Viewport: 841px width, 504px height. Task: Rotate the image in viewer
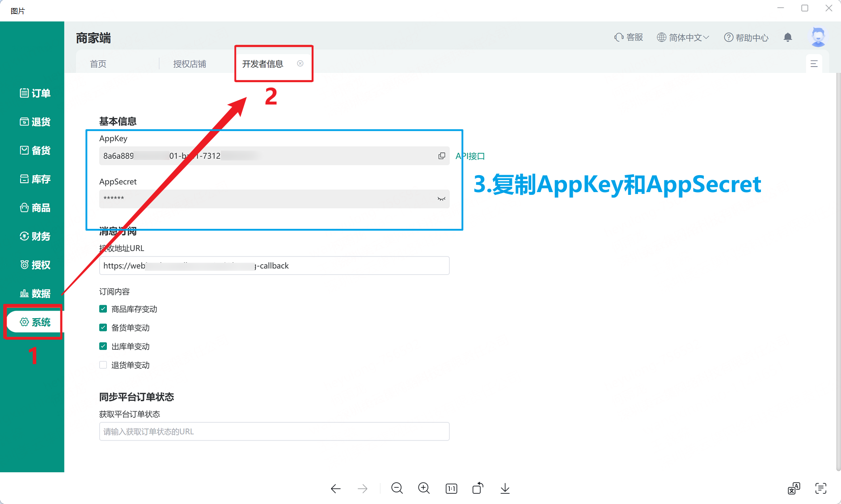tap(478, 488)
